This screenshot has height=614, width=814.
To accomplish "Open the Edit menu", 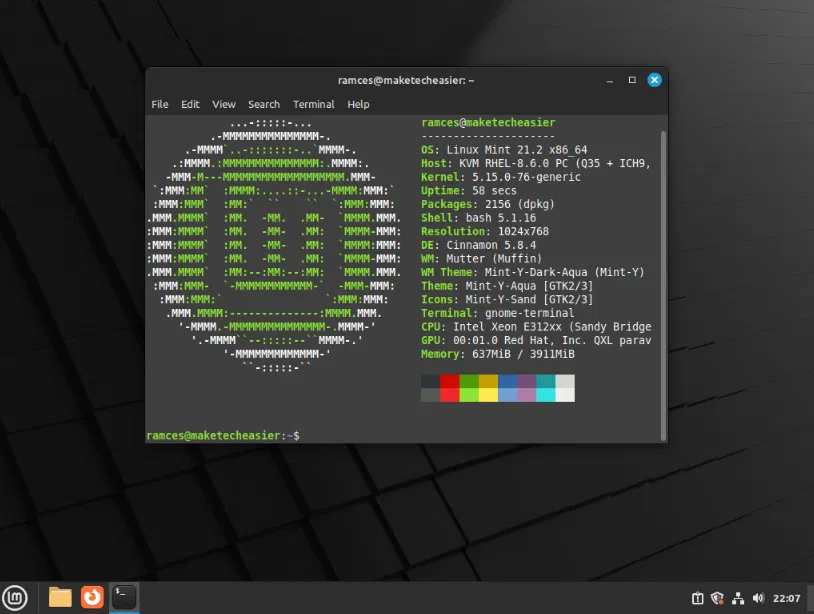I will (x=190, y=104).
